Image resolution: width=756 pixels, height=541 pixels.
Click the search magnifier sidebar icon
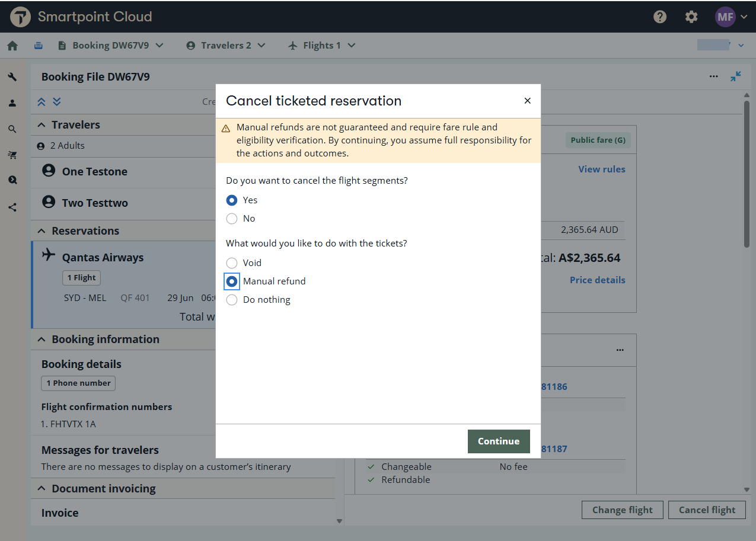click(x=12, y=129)
